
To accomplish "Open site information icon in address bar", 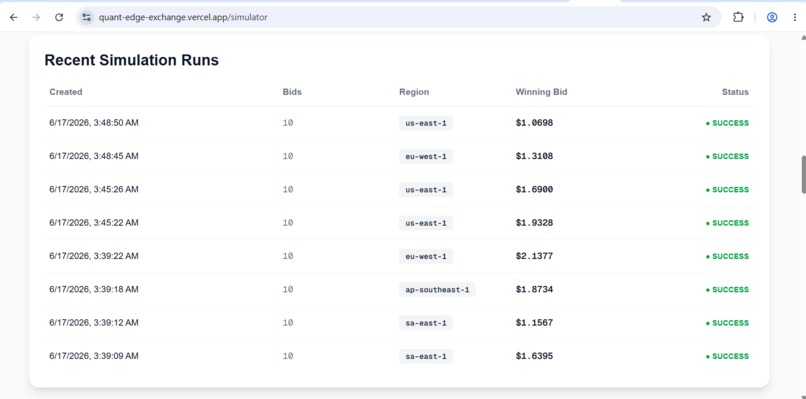I will (x=86, y=17).
